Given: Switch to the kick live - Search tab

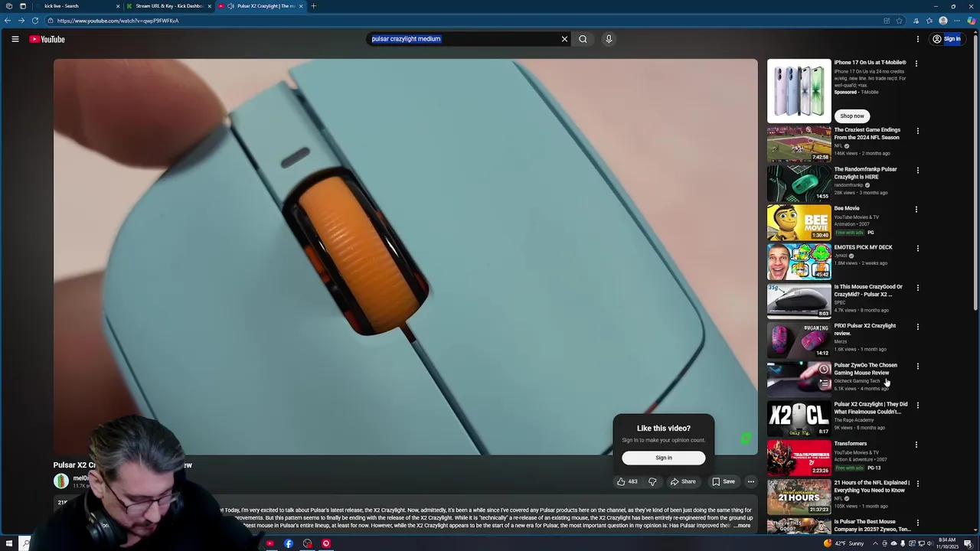Looking at the screenshot, I should 75,6.
